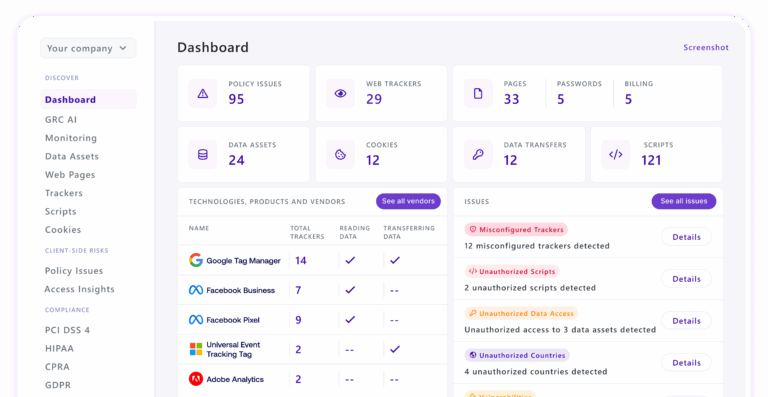Viewport: 768px width, 397px height.
Task: Open the Your company dropdown
Action: [x=88, y=48]
